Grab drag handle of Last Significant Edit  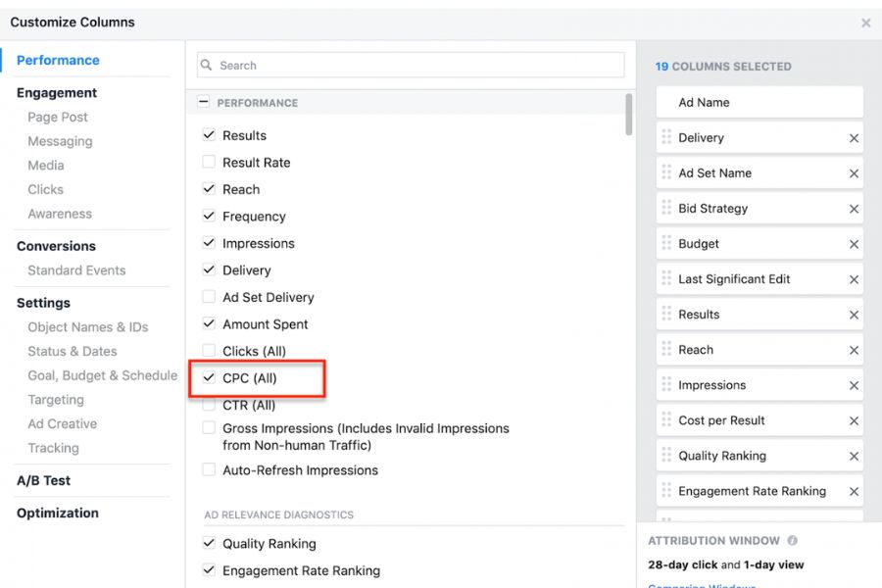pos(666,278)
